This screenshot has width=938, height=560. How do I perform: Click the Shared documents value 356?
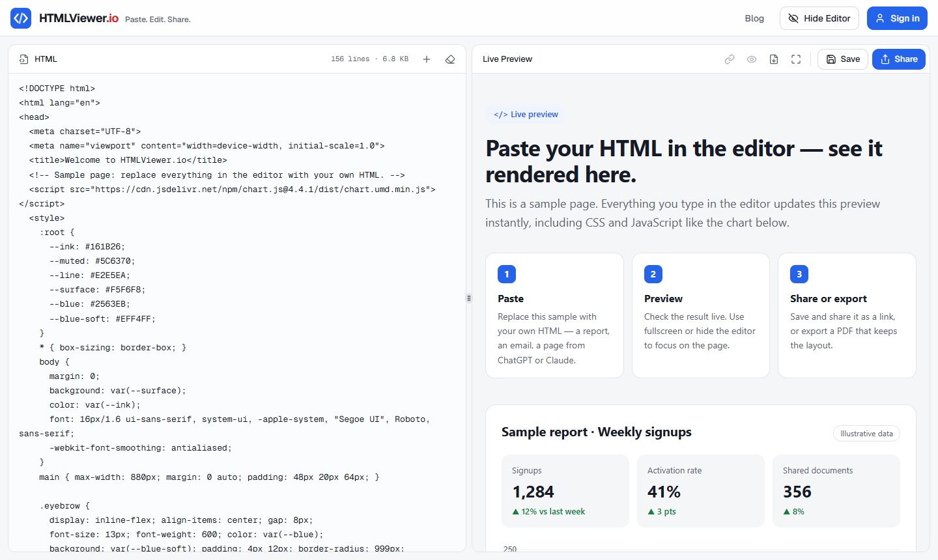point(797,492)
